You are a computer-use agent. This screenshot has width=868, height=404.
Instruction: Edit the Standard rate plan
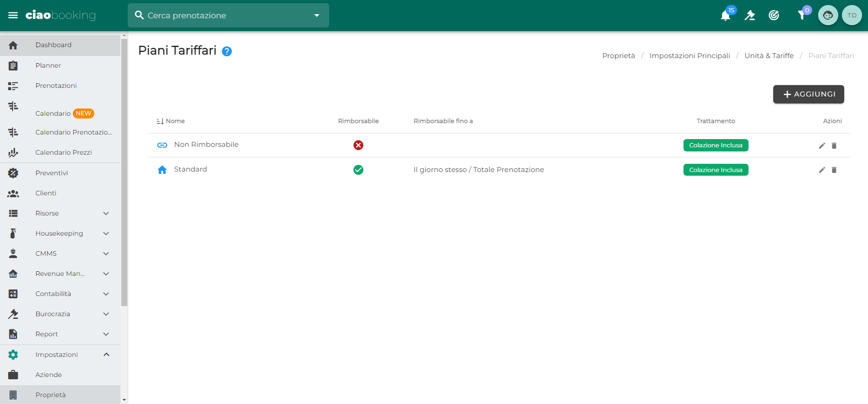click(822, 170)
